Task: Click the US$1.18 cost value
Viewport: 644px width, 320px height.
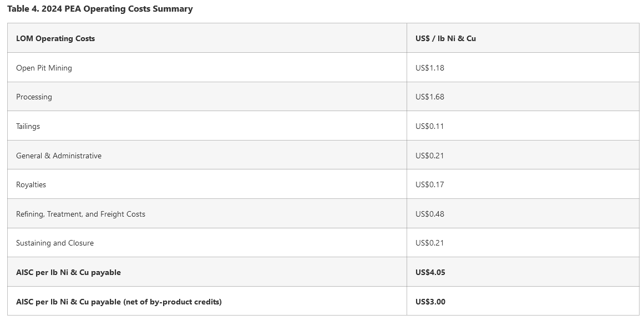Action: click(x=429, y=68)
